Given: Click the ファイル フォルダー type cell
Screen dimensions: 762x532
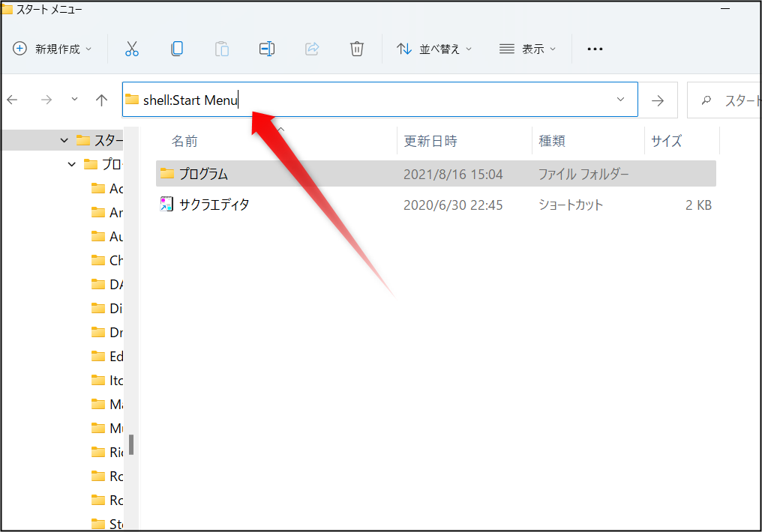Looking at the screenshot, I should 583,175.
